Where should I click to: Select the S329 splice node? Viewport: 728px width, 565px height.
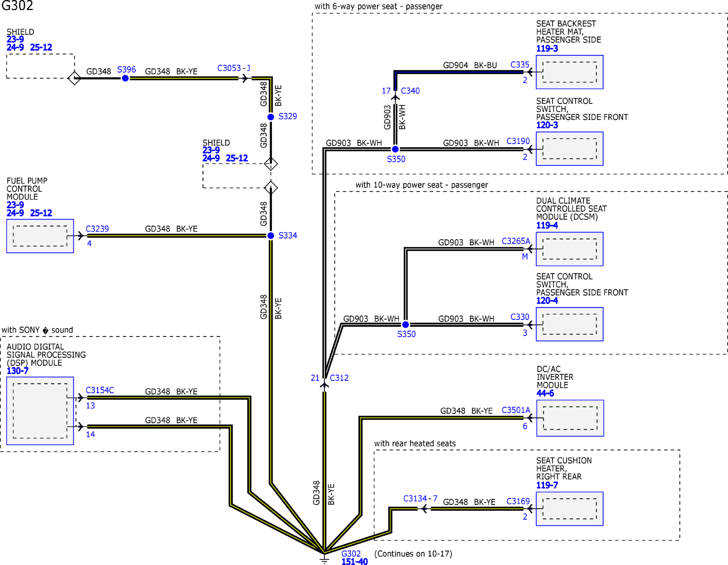point(271,117)
